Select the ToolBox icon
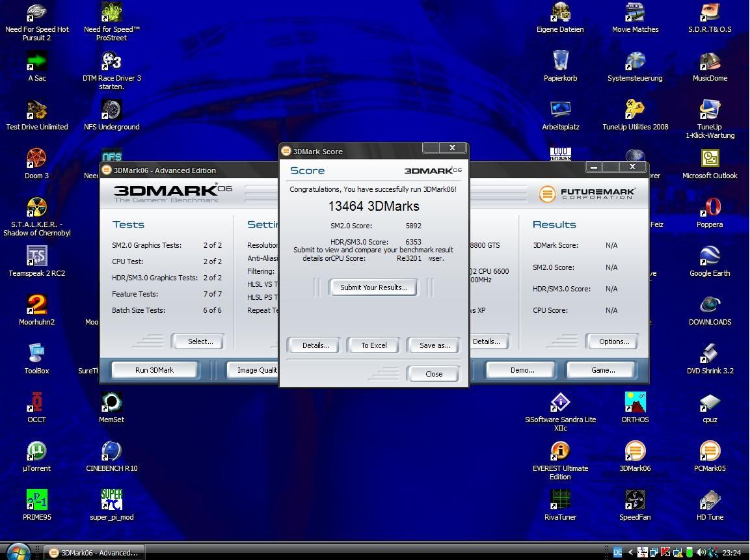Image resolution: width=750 pixels, height=560 pixels. tap(37, 360)
